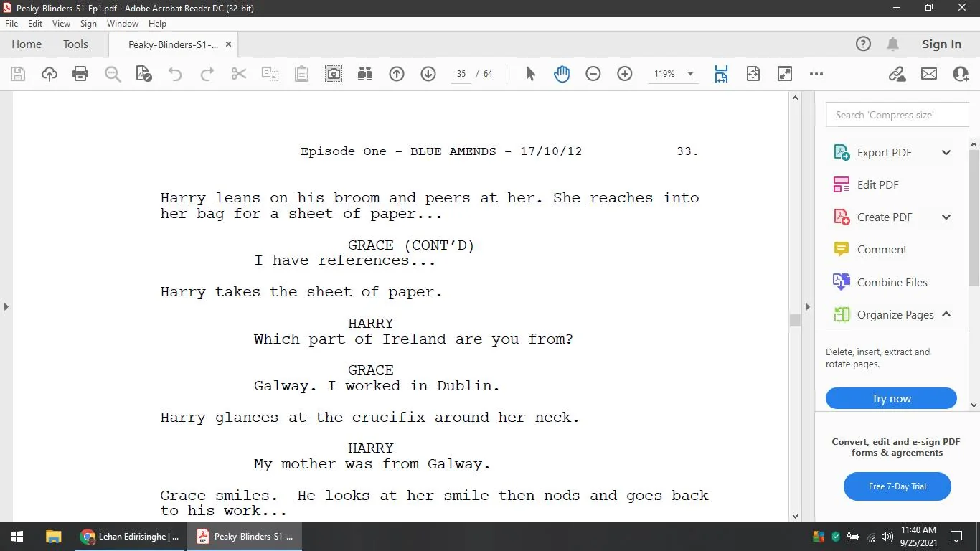Image resolution: width=980 pixels, height=551 pixels.
Task: Switch to full screen mode icon
Action: [x=785, y=74]
